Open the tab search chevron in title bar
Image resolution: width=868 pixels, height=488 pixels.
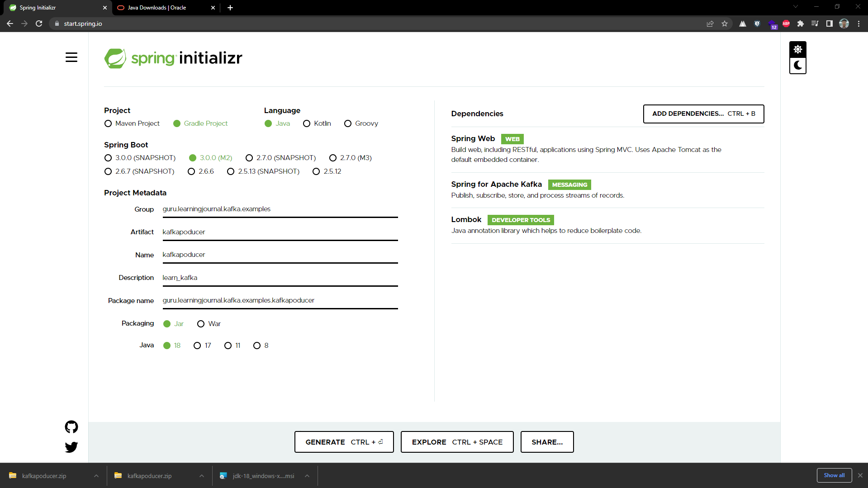coord(796,6)
